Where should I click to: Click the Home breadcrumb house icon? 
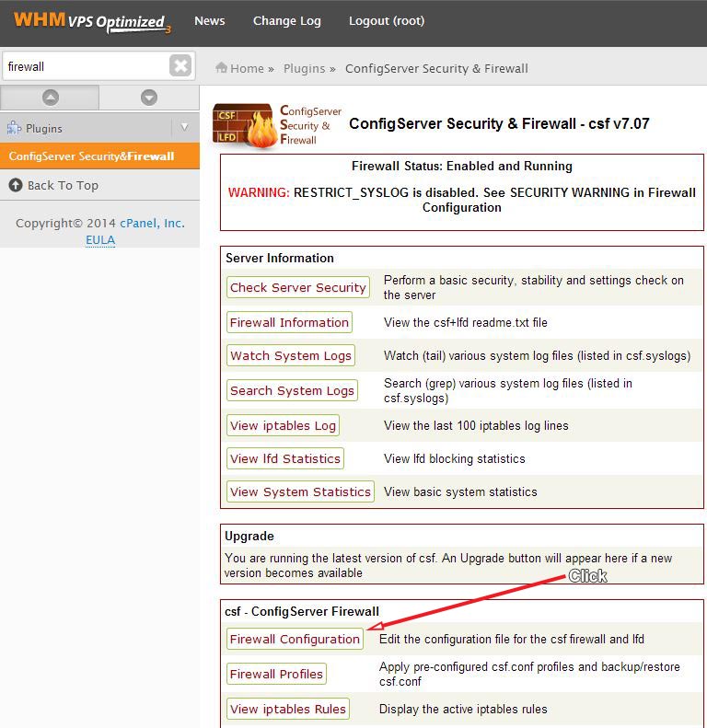222,68
